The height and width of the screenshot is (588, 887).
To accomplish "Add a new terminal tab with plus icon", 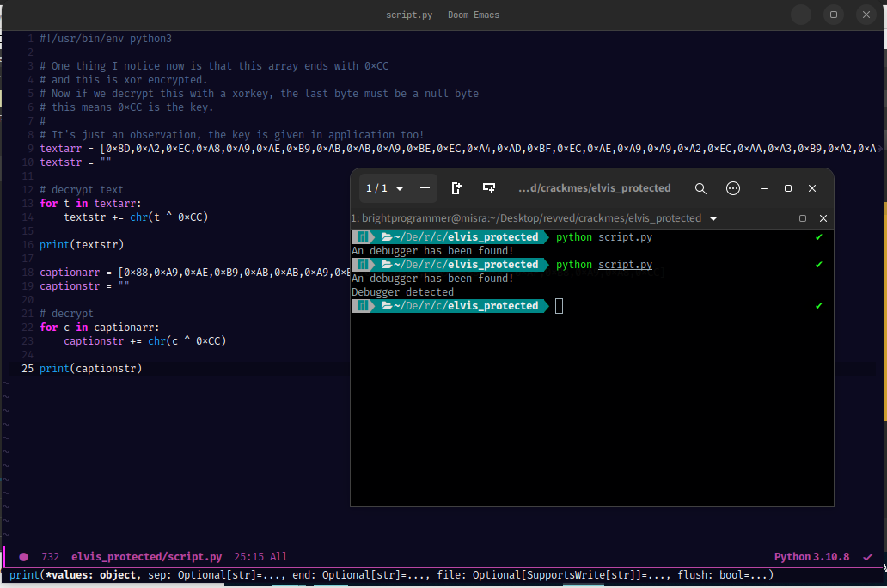I will (x=425, y=188).
